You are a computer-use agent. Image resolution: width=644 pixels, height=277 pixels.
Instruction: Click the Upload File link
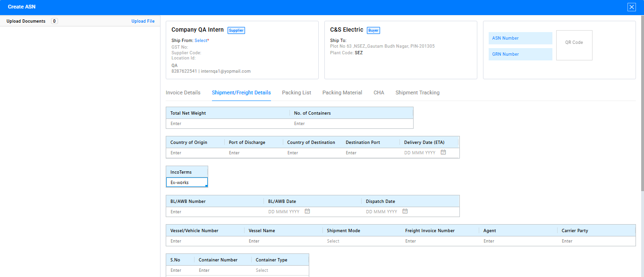click(x=143, y=21)
